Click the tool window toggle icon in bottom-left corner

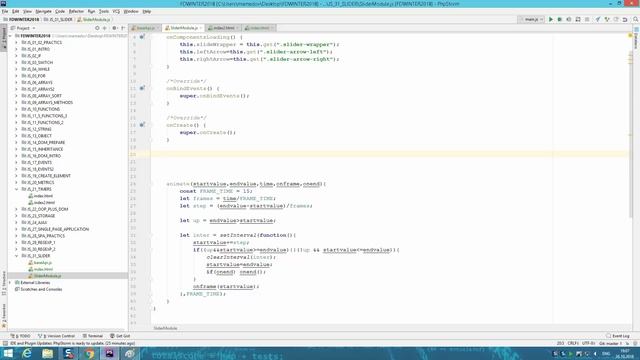coord(4,343)
